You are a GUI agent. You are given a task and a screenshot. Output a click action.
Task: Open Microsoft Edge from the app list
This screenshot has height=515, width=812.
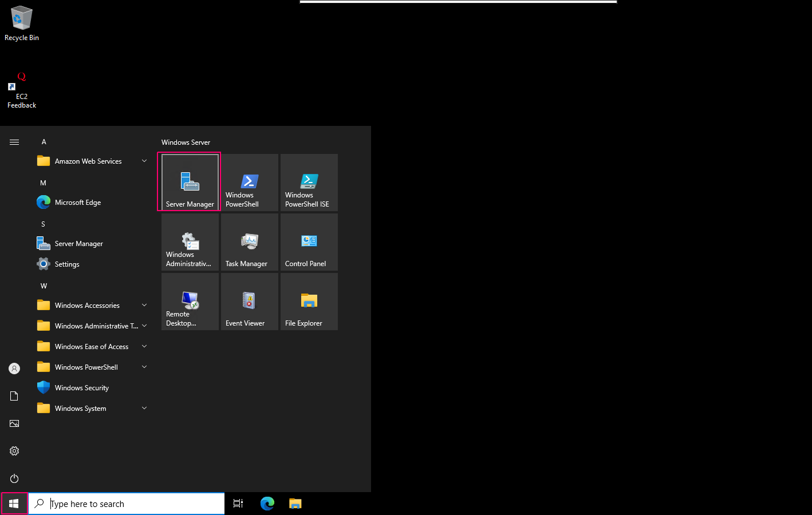pos(92,203)
